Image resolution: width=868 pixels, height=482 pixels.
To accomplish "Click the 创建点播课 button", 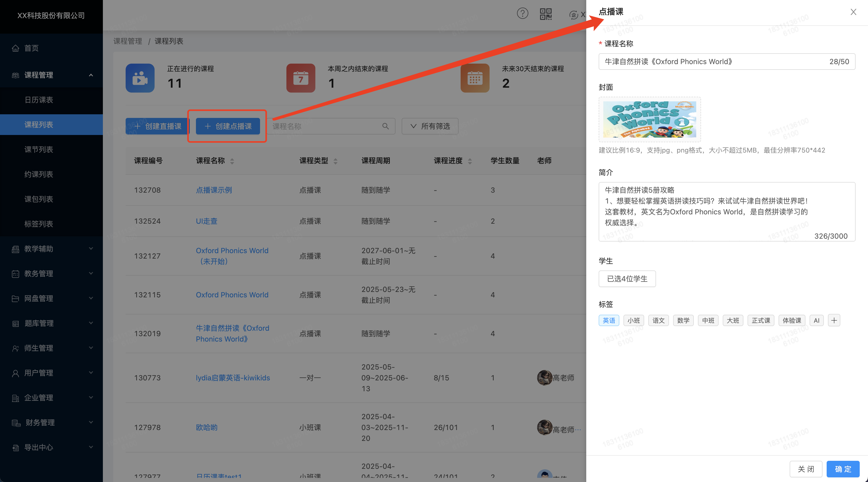I will tap(227, 126).
